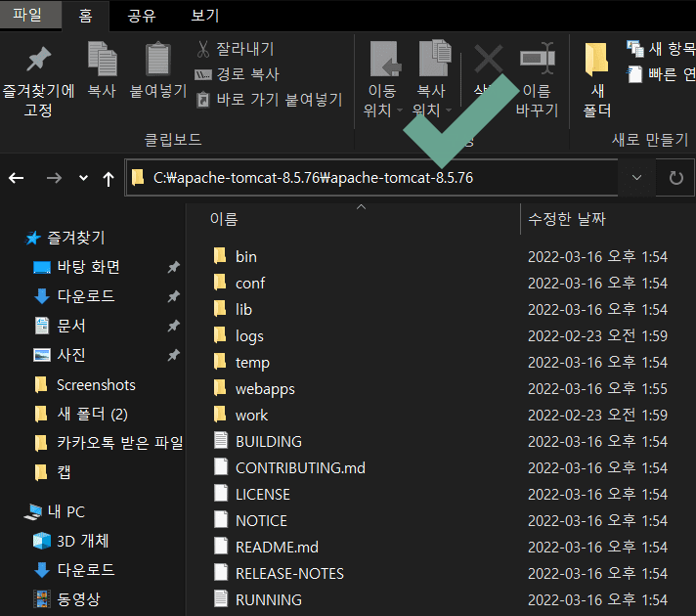Go forward with the right arrow button
This screenshot has width=696, height=616.
pos(54,178)
